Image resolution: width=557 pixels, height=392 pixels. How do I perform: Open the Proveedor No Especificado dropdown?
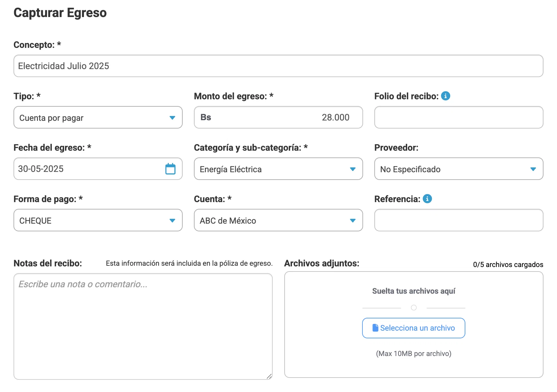tap(459, 169)
